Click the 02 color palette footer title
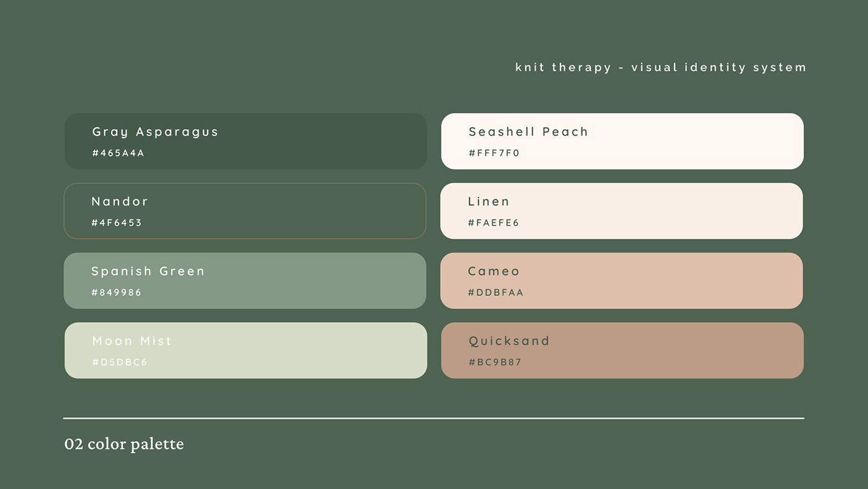The height and width of the screenshot is (489, 868). pyautogui.click(x=124, y=444)
